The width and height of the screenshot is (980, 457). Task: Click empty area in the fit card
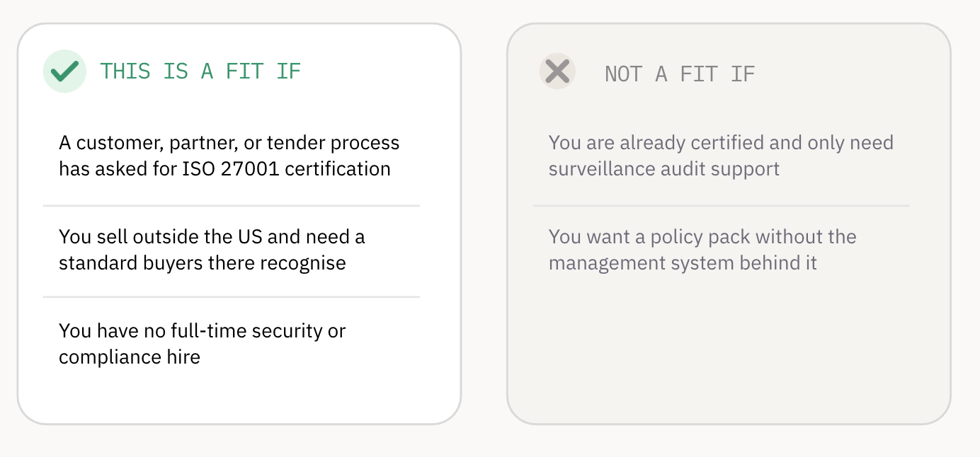239,400
